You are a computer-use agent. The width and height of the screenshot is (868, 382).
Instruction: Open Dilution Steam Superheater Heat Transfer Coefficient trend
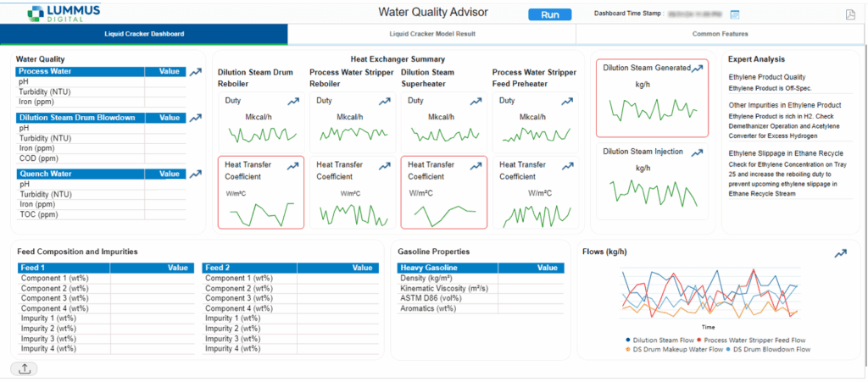[x=476, y=164]
